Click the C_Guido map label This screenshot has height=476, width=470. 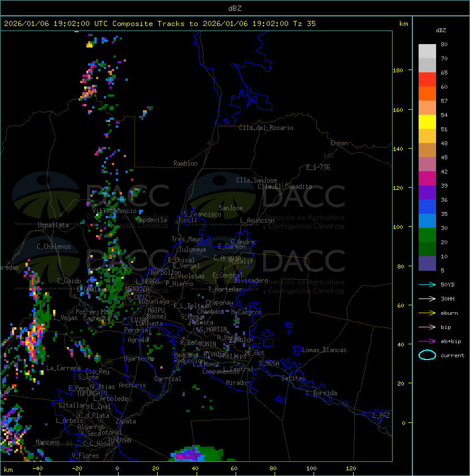[x=69, y=281]
